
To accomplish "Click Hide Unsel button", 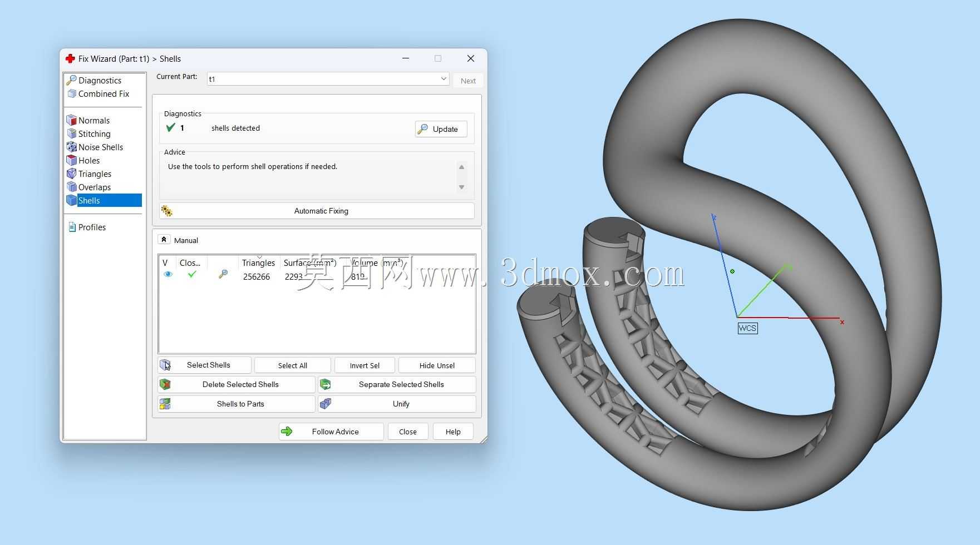I will [437, 365].
